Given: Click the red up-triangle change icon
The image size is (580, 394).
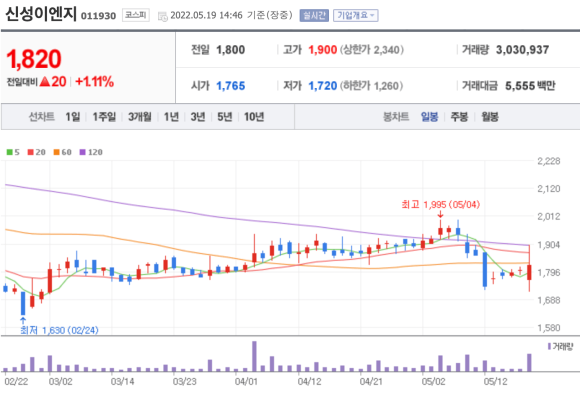Looking at the screenshot, I should [x=45, y=81].
